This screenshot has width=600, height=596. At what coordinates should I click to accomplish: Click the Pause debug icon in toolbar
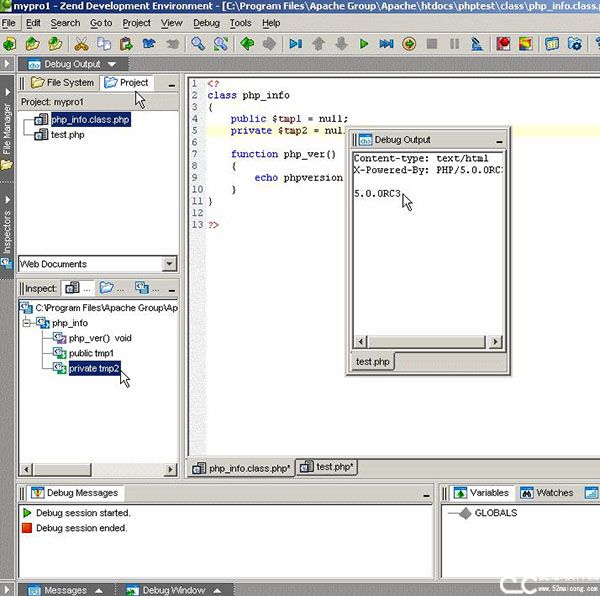[x=455, y=44]
